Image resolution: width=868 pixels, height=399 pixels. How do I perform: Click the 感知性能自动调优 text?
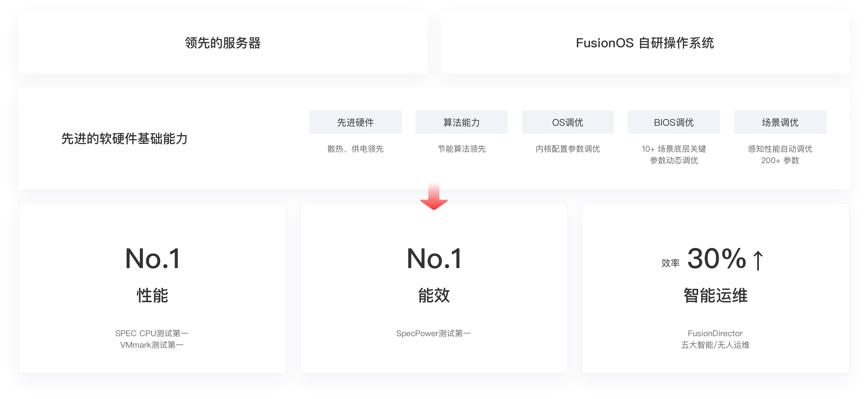tap(780, 149)
